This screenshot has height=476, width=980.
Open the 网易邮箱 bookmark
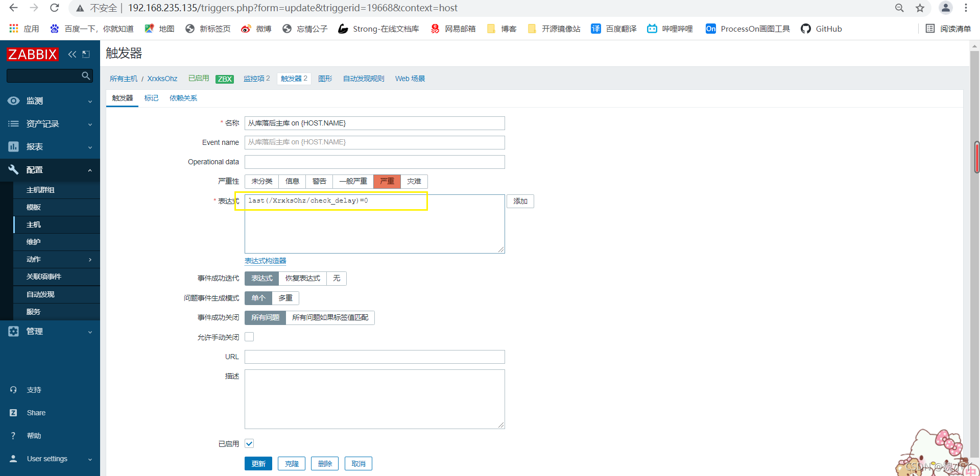[x=453, y=29]
